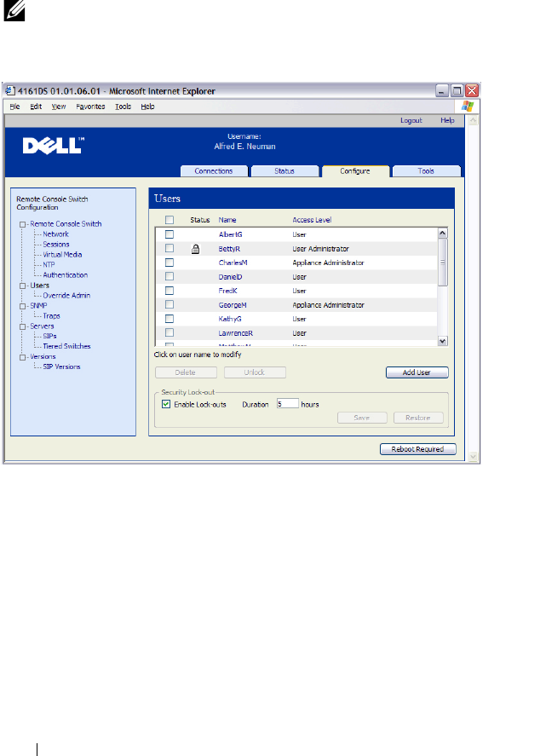Toggle the Enable Lock-outs checkbox
This screenshot has height=756, width=546.
coord(166,404)
